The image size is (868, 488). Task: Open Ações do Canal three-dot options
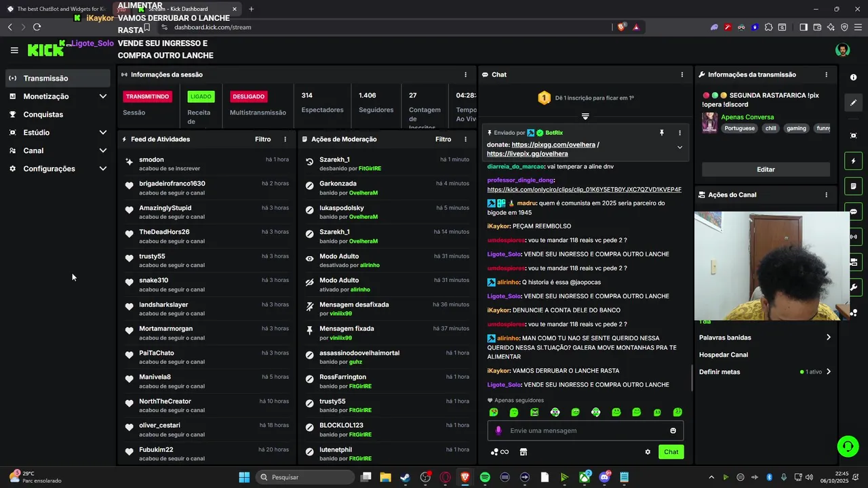826,195
